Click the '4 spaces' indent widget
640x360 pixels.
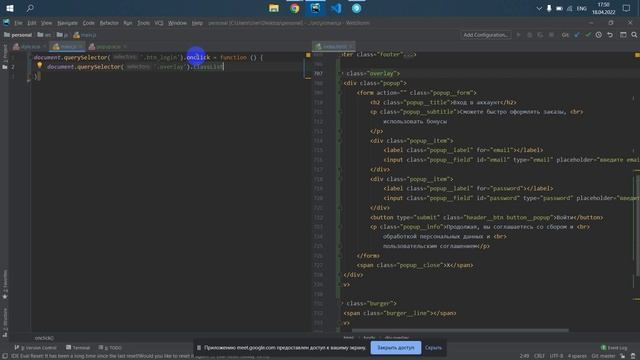(x=577, y=356)
